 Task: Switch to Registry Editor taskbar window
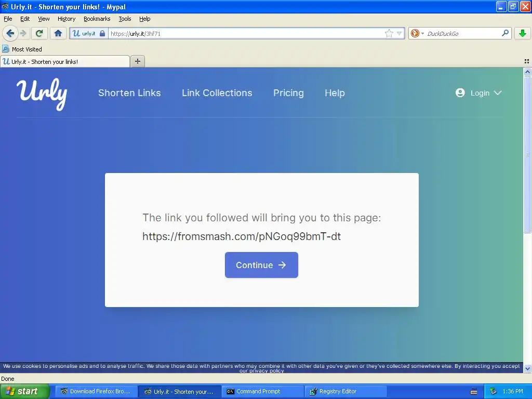tap(345, 391)
